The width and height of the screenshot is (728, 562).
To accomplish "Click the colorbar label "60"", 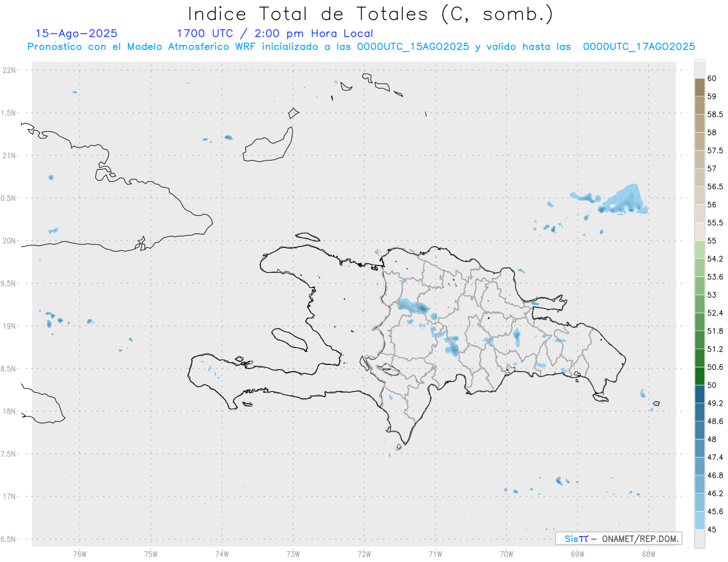I will [712, 78].
